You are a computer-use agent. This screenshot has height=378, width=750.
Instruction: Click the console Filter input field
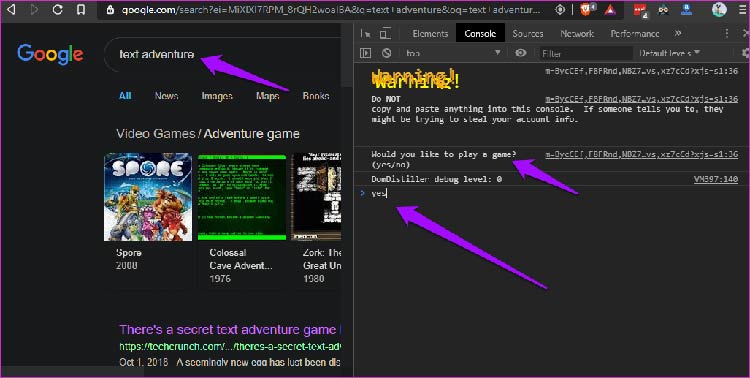586,54
